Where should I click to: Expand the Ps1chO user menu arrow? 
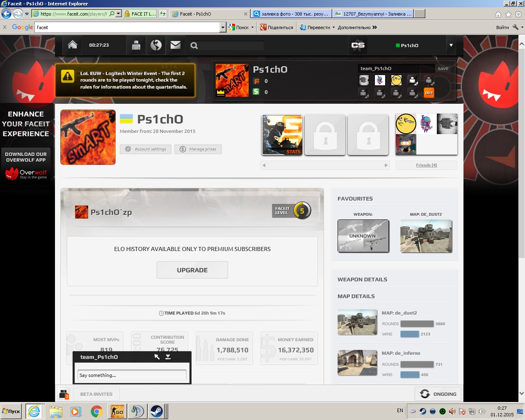coord(451,45)
